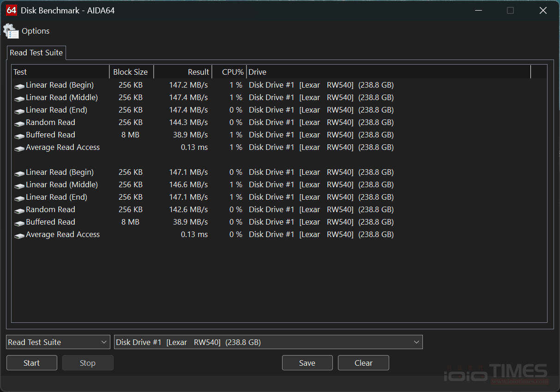This screenshot has height=392, width=560.
Task: Select second 'Buffered Read' test name
Action: (50, 222)
